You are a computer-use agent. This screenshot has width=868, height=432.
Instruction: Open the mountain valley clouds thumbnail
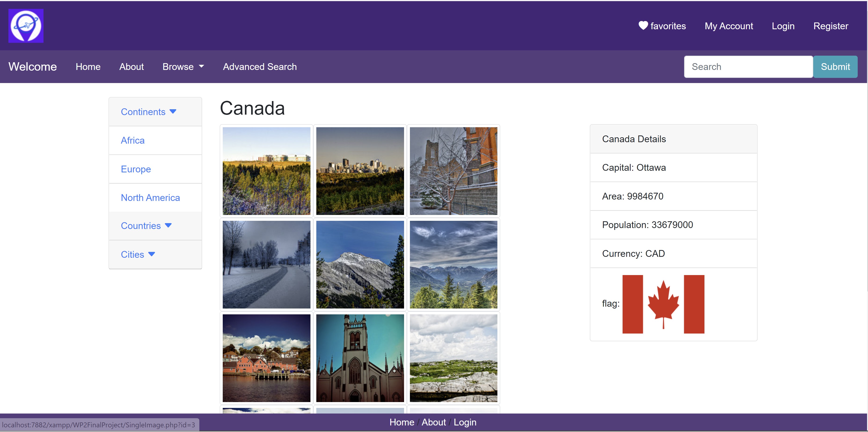point(453,265)
